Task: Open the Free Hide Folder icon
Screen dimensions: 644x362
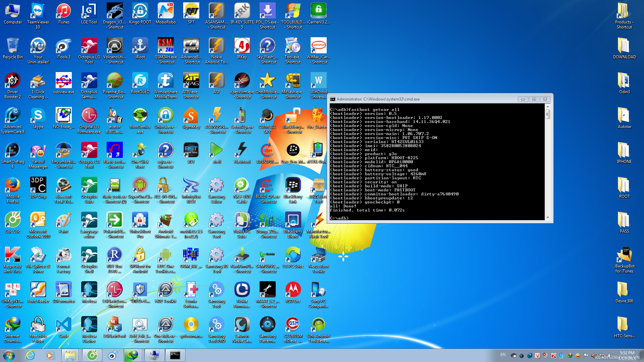Action: (x=38, y=329)
